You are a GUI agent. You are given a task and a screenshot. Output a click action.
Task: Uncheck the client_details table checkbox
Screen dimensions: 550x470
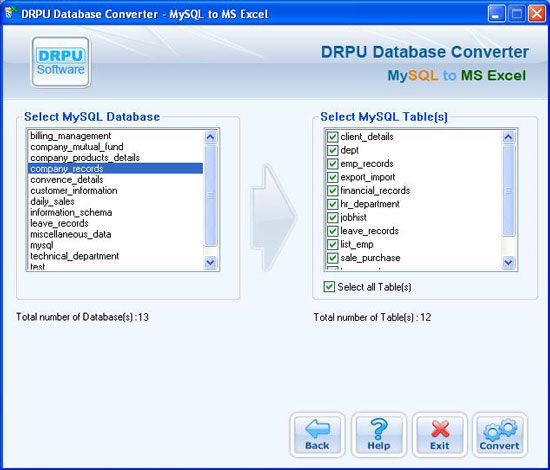point(332,137)
